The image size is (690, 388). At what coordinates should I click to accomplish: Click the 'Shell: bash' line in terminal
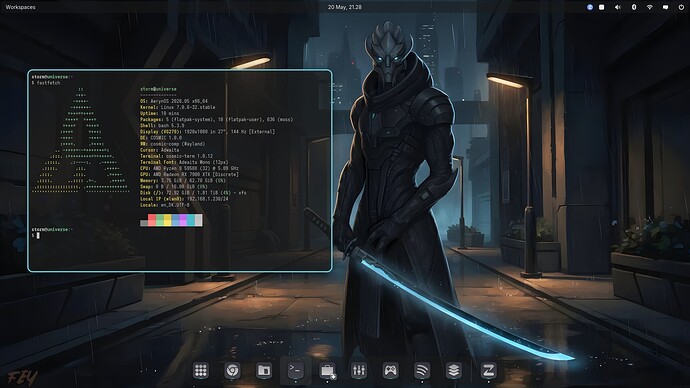pyautogui.click(x=162, y=125)
